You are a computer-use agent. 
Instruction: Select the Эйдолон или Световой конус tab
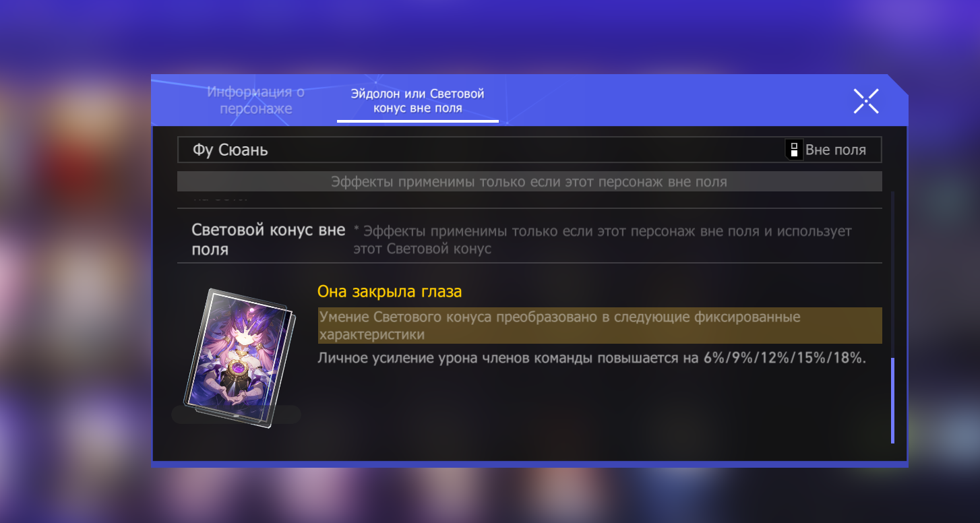(417, 100)
